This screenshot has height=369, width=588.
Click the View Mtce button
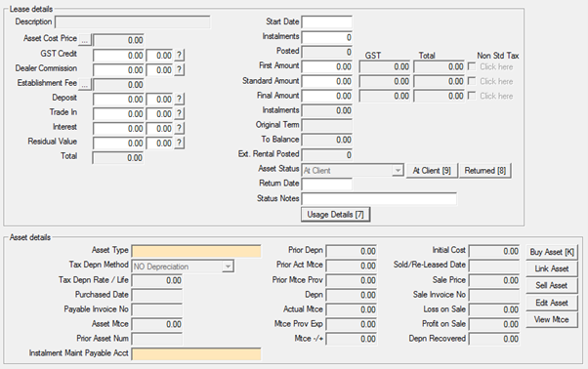552,319
